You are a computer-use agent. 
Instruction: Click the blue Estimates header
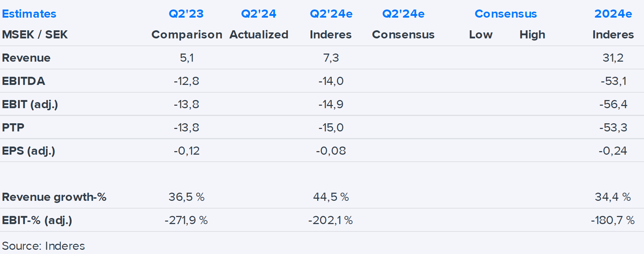(29, 14)
